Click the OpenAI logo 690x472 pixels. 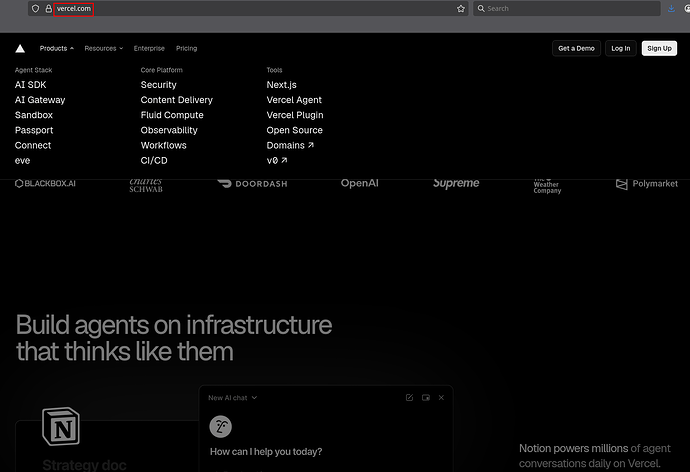[360, 183]
